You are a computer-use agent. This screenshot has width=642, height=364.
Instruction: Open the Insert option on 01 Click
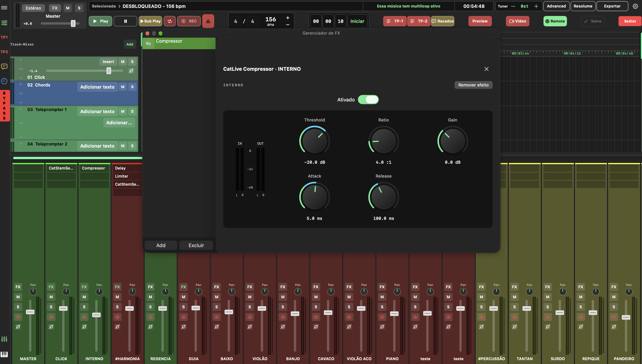point(108,61)
